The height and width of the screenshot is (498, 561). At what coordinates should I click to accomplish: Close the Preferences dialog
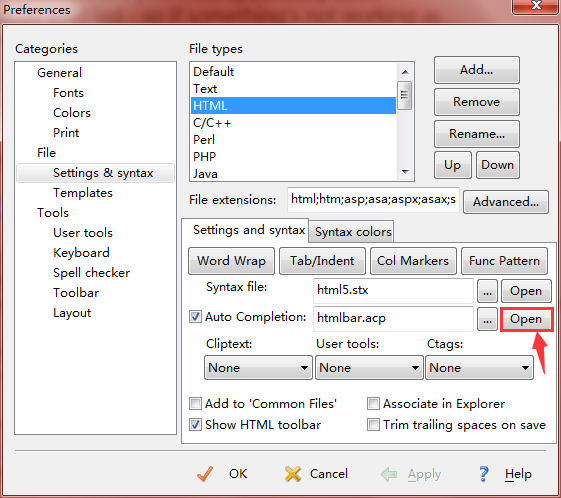coord(536,6)
